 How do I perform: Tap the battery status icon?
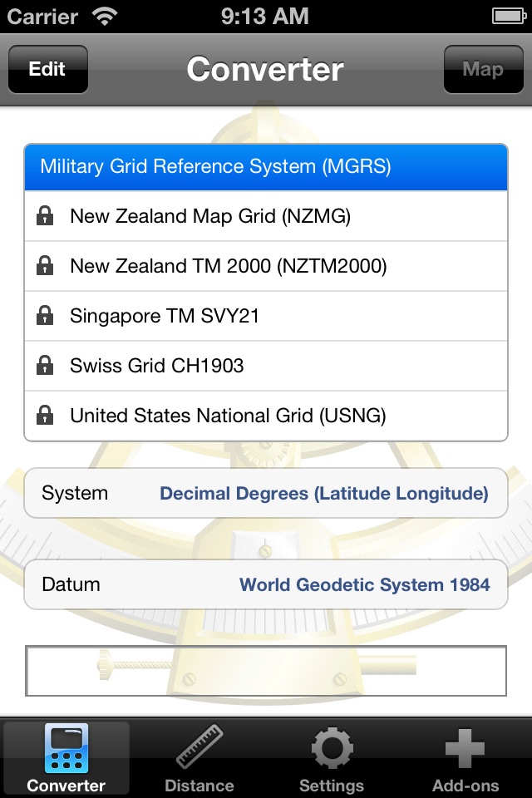[509, 17]
